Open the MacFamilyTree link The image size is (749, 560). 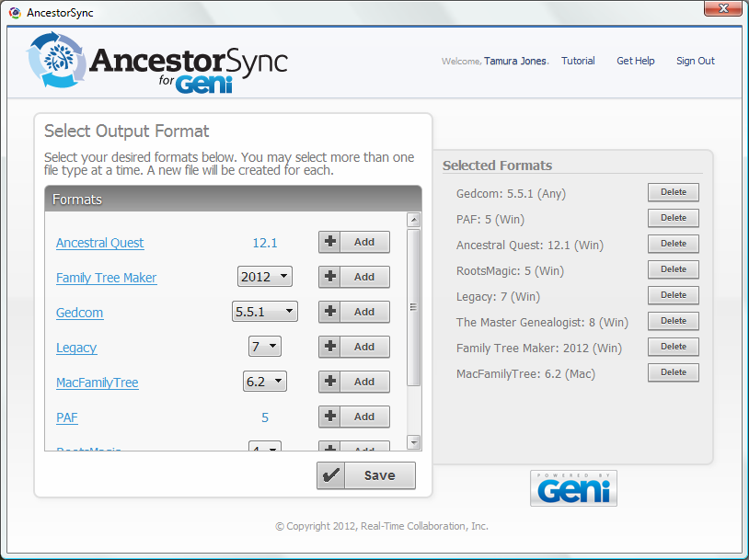click(98, 383)
